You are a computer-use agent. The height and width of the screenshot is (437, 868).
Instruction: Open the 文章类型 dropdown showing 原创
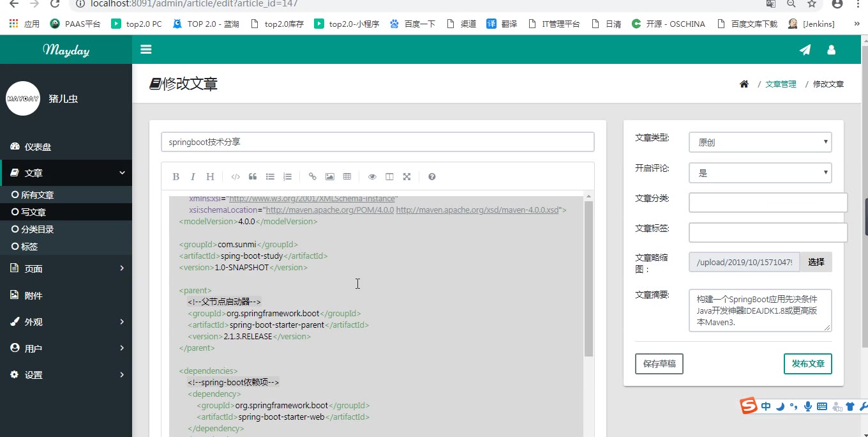coord(760,142)
